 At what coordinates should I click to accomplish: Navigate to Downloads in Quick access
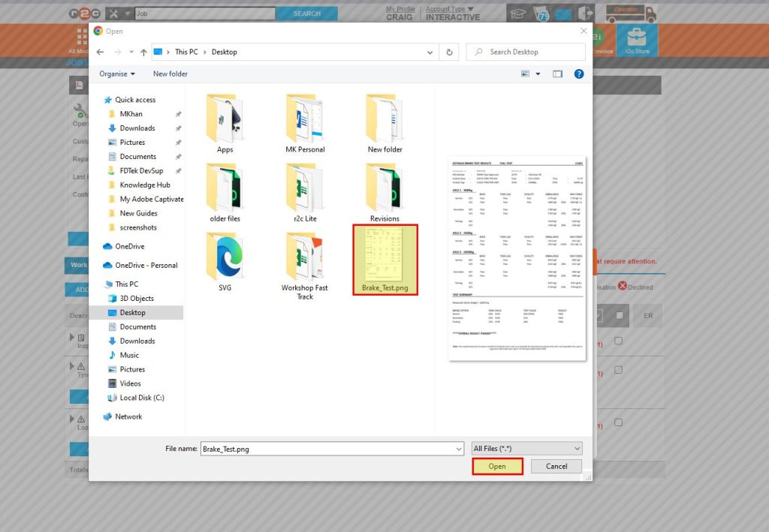click(x=137, y=128)
